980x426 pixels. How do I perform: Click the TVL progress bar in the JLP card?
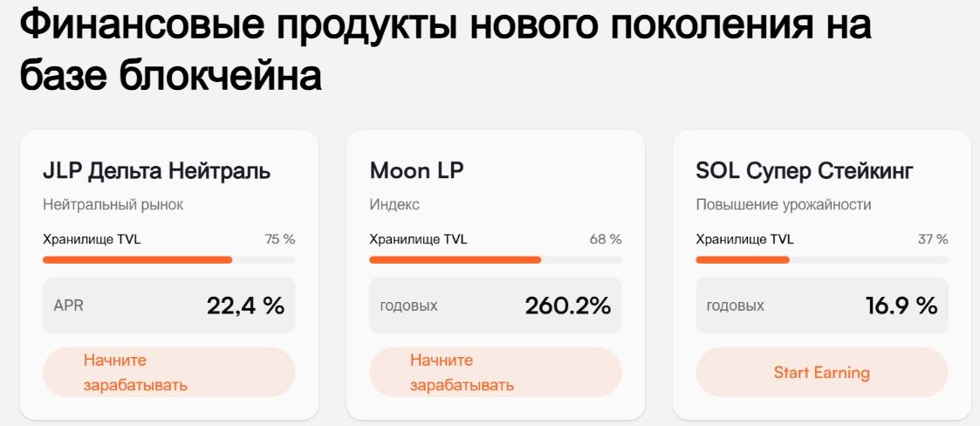click(x=168, y=259)
